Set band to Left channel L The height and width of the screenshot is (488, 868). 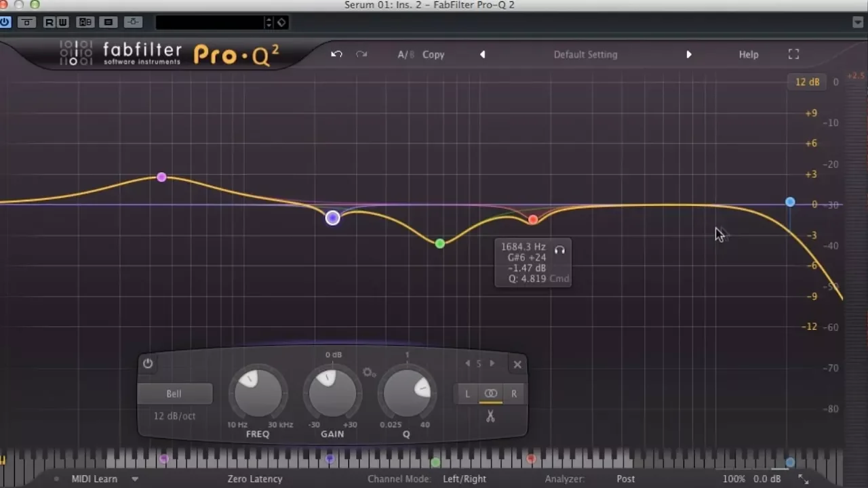click(467, 394)
